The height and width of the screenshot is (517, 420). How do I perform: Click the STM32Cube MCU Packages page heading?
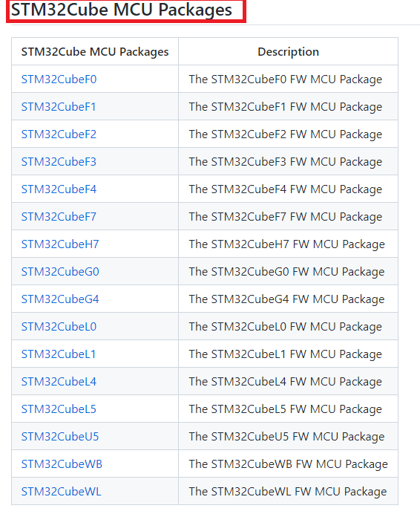click(122, 10)
